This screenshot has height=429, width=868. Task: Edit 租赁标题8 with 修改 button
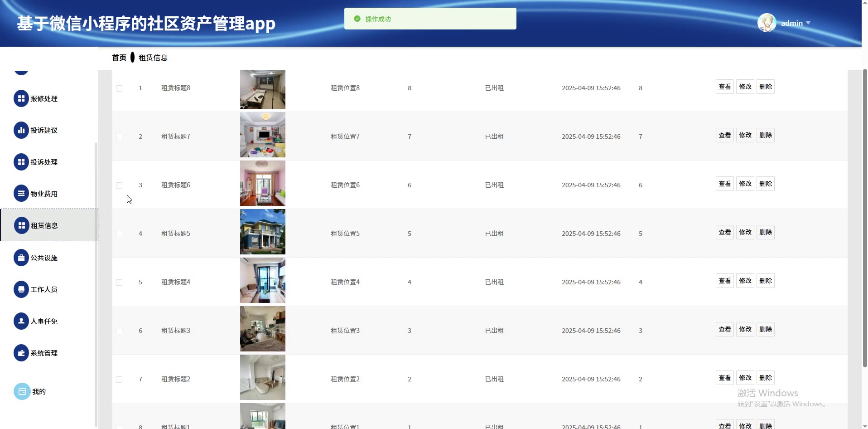(745, 87)
